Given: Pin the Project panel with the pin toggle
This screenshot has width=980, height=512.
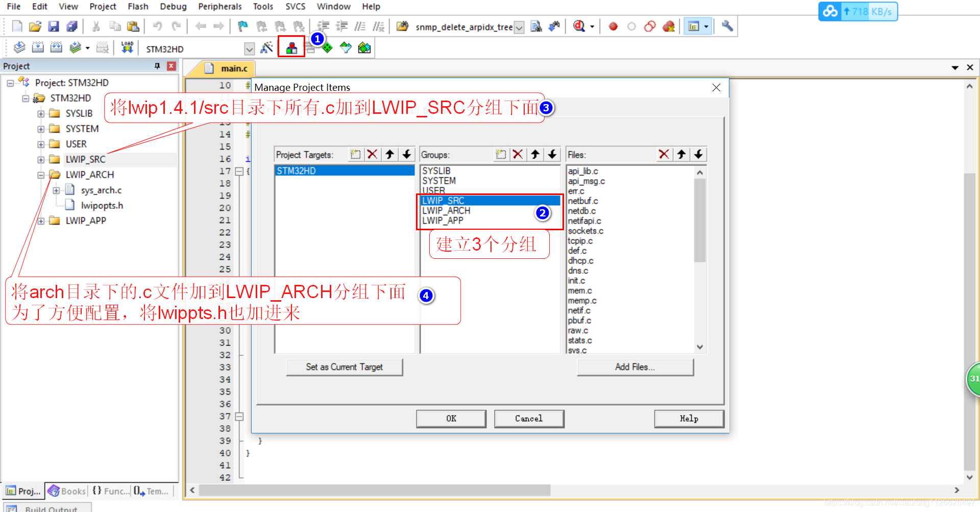Looking at the screenshot, I should click(x=158, y=66).
